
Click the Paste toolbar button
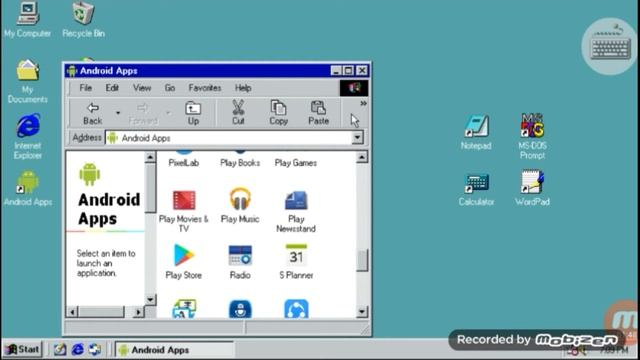[x=318, y=113]
